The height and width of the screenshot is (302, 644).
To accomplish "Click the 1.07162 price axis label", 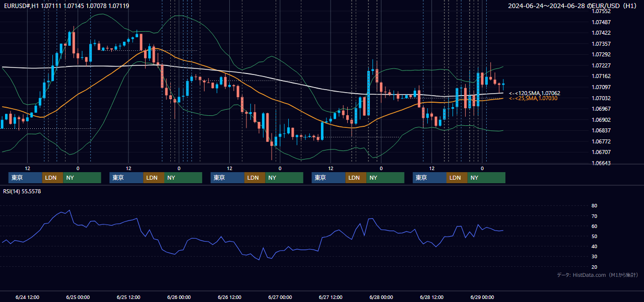I will 601,77.
